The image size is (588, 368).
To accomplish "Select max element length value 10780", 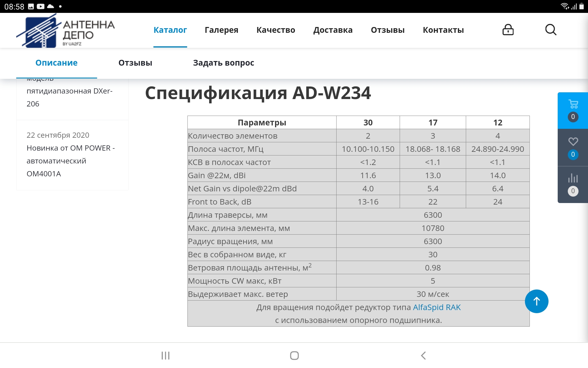I will pyautogui.click(x=433, y=228).
